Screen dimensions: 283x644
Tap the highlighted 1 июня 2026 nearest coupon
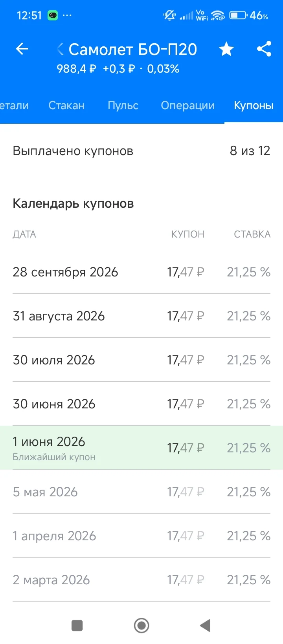click(x=141, y=448)
